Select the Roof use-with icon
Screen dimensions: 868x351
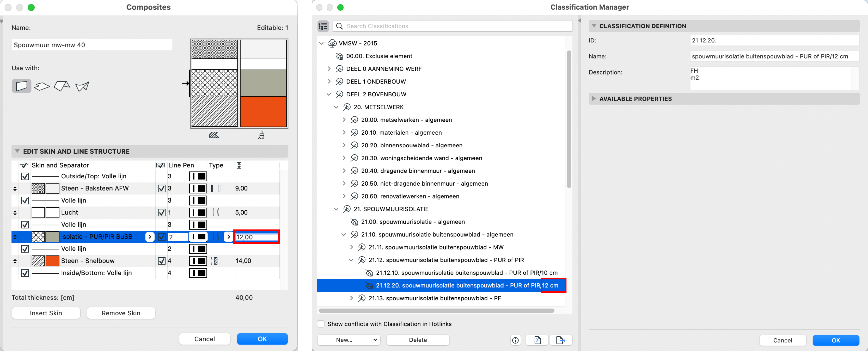coord(62,86)
